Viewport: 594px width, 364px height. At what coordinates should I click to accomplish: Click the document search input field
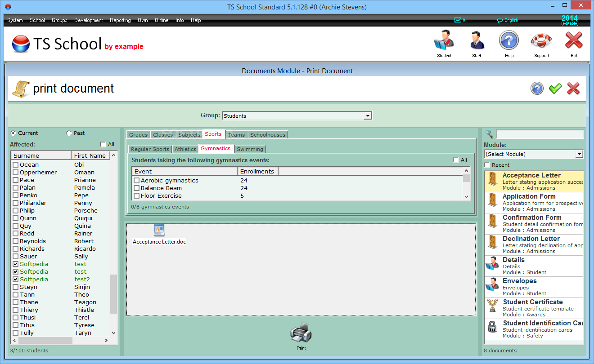540,134
